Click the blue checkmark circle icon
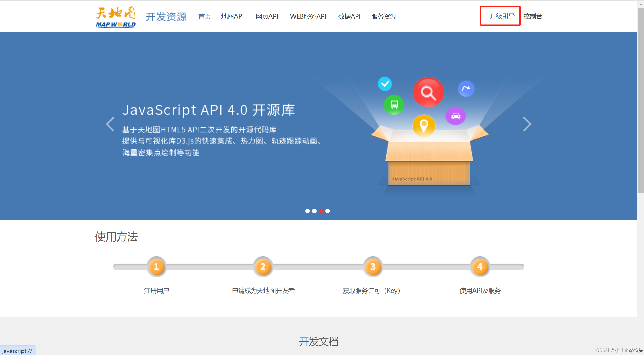The image size is (644, 355). coord(385,84)
